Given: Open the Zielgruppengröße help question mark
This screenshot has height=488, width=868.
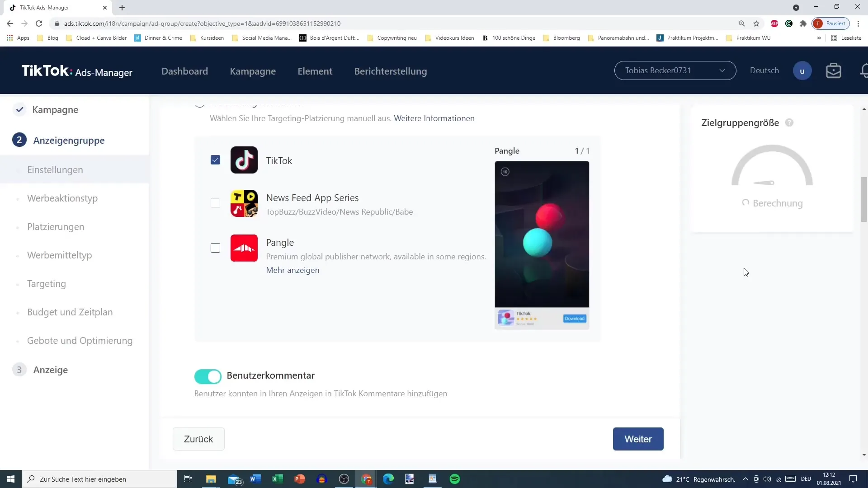Looking at the screenshot, I should [789, 123].
